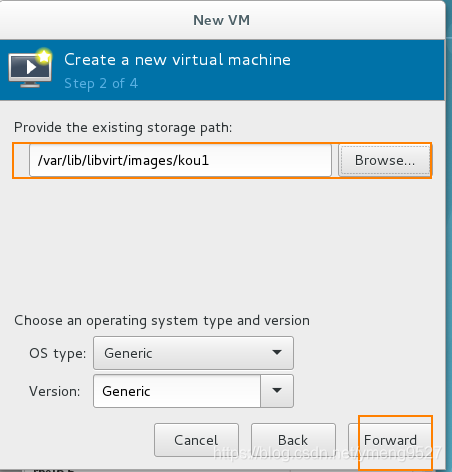Click the 'OS type:' label
Screen dimensions: 452x472
coord(58,353)
